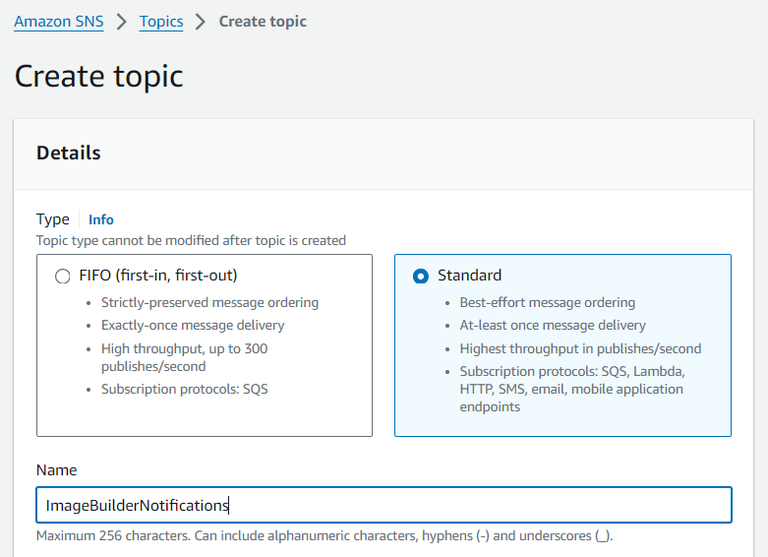This screenshot has width=768, height=557.
Task: Open the Info link beside Type
Action: (101, 220)
